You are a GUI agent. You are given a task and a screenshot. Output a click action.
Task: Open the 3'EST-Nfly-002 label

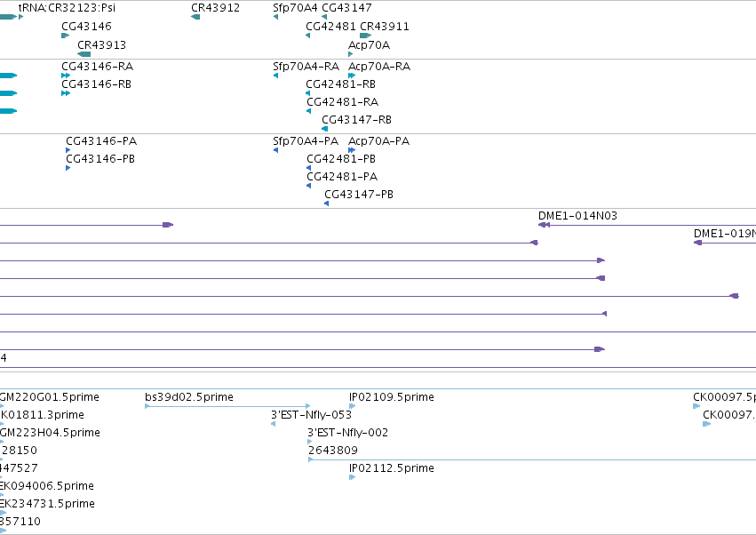pos(348,433)
